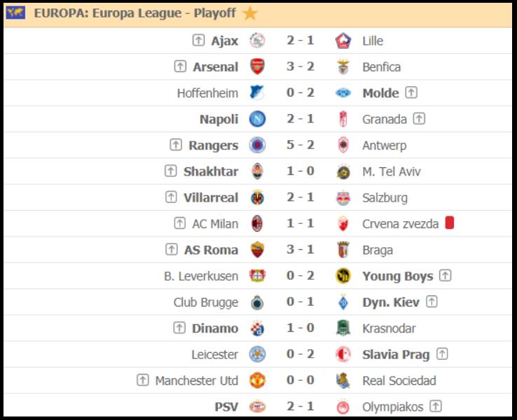Click the Lille club crest
Image resolution: width=517 pixels, height=420 pixels.
(x=343, y=41)
